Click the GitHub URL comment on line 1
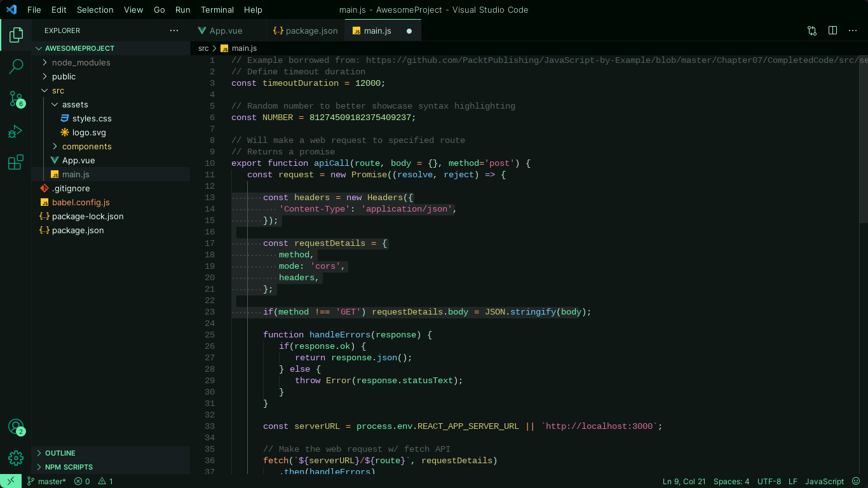 (x=616, y=60)
